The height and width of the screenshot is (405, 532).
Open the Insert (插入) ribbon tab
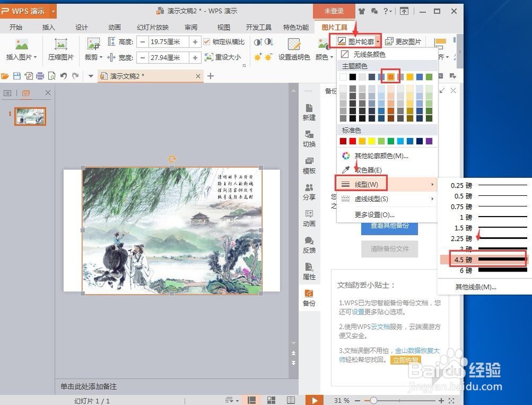pos(48,27)
